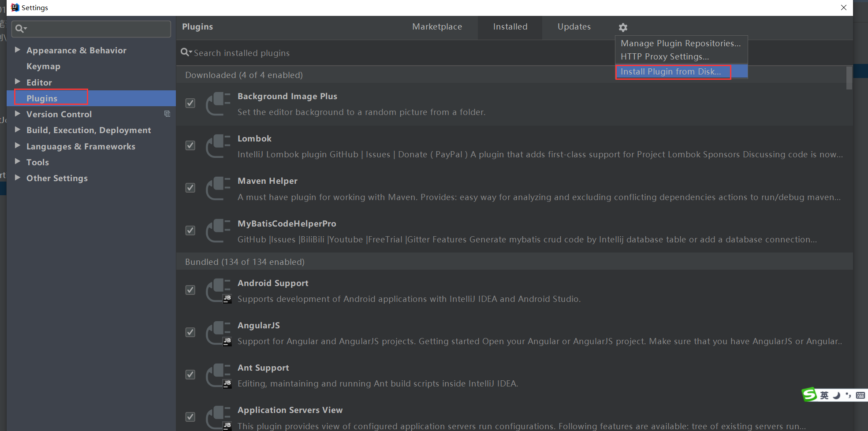This screenshot has width=868, height=431.
Task: Click the IntelliJ Settings window logo
Action: [15, 7]
